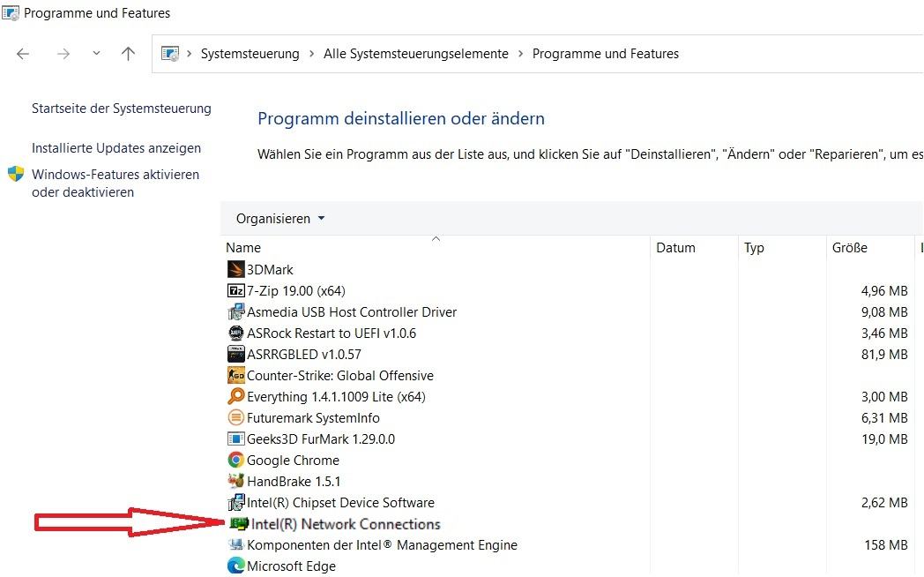Sort by the Typ column header

pyautogui.click(x=782, y=248)
